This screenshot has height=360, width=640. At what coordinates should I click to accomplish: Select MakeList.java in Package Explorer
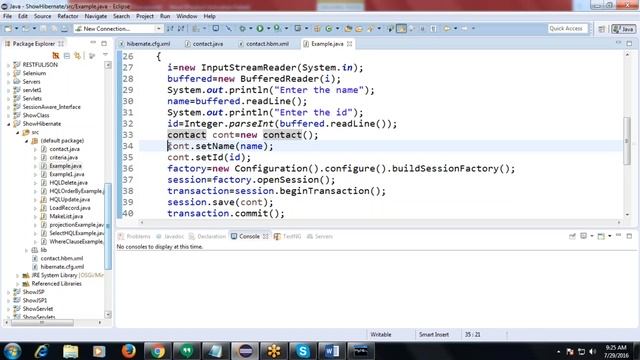(66, 216)
